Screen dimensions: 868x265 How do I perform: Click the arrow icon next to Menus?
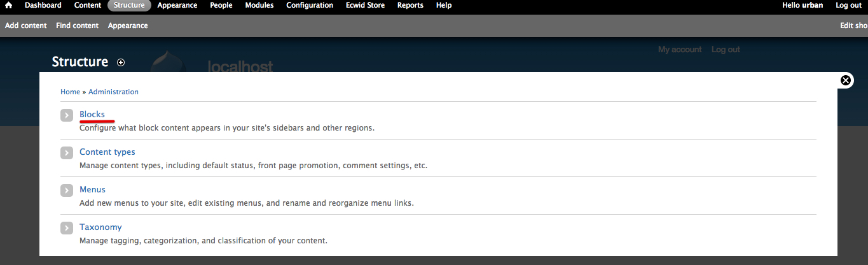point(67,190)
